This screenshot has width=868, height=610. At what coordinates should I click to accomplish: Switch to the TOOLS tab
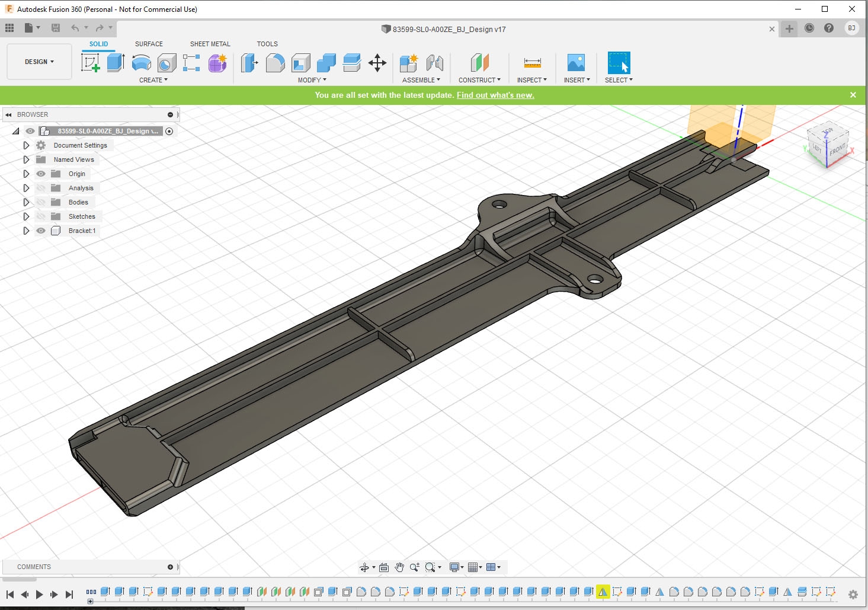tap(267, 44)
